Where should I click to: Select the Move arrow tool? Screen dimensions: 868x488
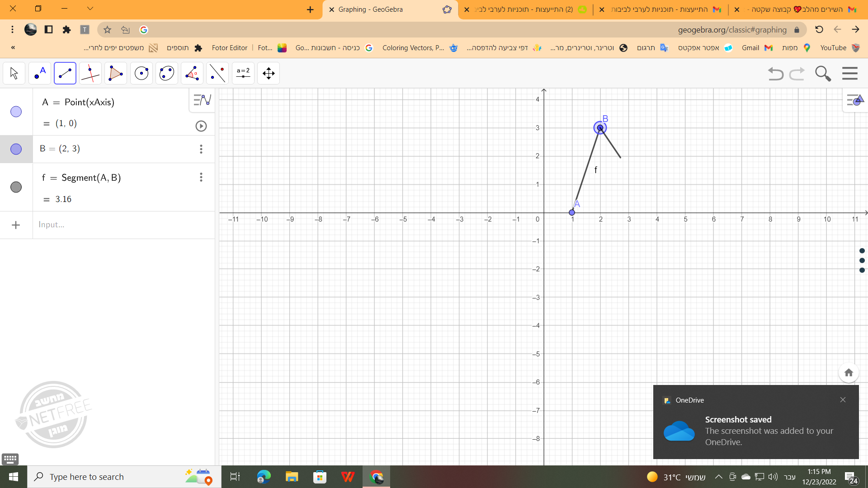point(14,73)
